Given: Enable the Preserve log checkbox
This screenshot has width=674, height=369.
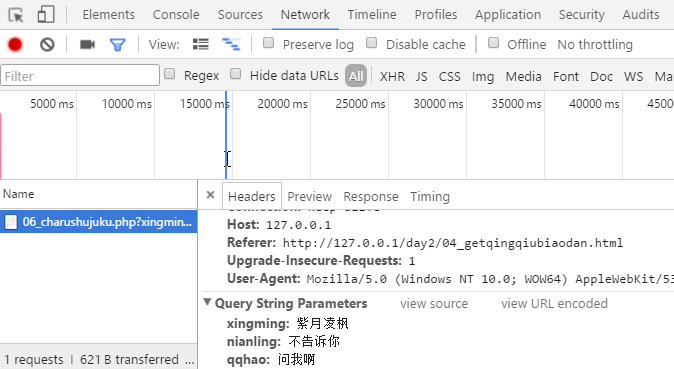Looking at the screenshot, I should pyautogui.click(x=269, y=43).
